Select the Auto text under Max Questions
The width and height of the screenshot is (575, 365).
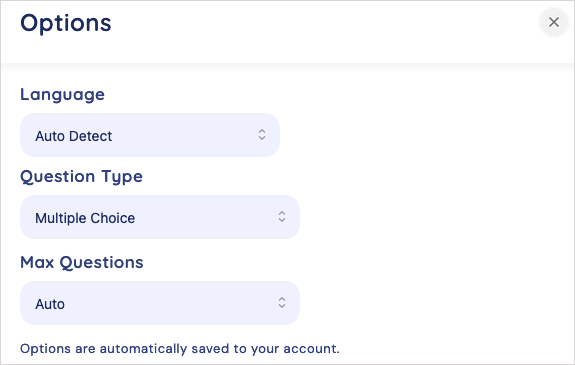(x=50, y=304)
